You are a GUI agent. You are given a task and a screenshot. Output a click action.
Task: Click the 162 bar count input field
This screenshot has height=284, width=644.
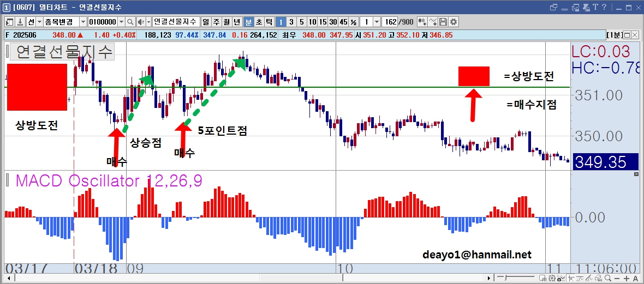tap(390, 22)
